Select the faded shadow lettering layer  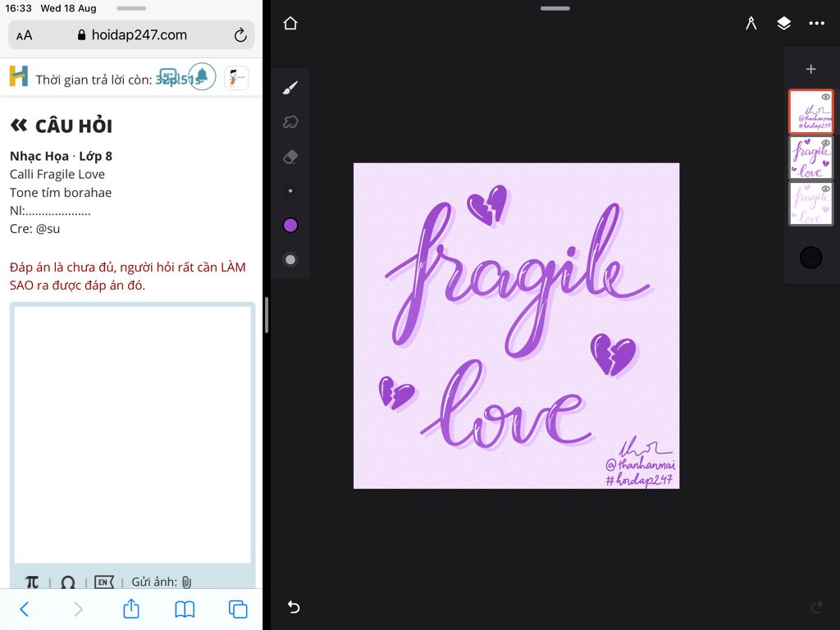(x=811, y=203)
